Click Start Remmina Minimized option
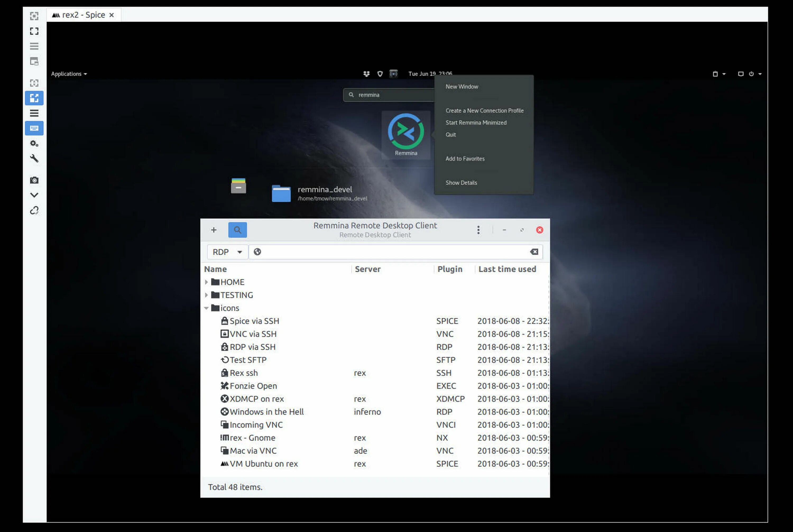This screenshot has width=793, height=532. pos(476,122)
